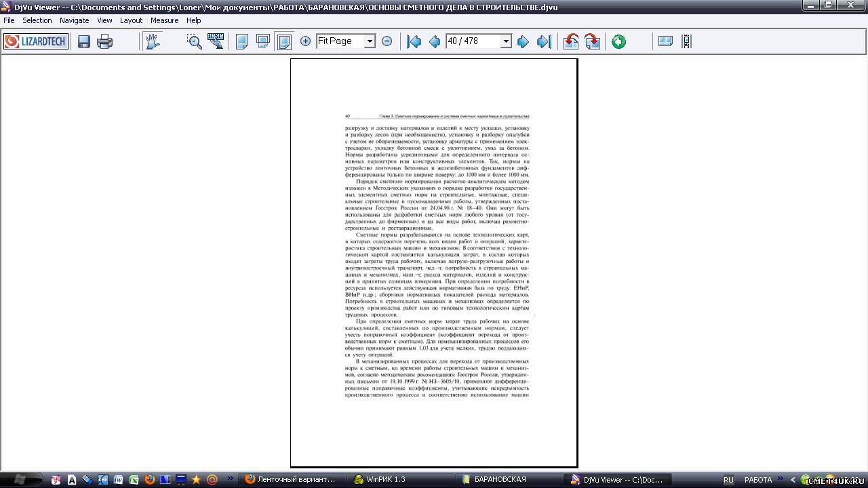Go to the next page
This screenshot has width=868, height=488.
click(x=523, y=41)
